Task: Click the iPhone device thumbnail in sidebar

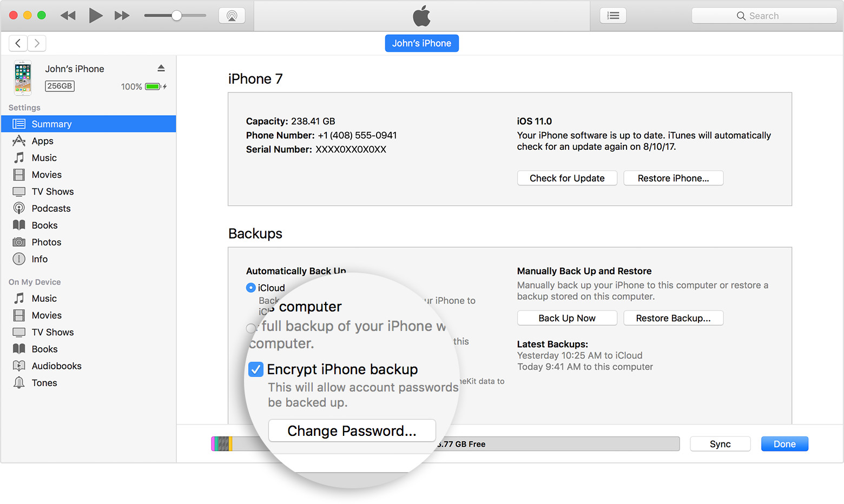Action: point(23,78)
